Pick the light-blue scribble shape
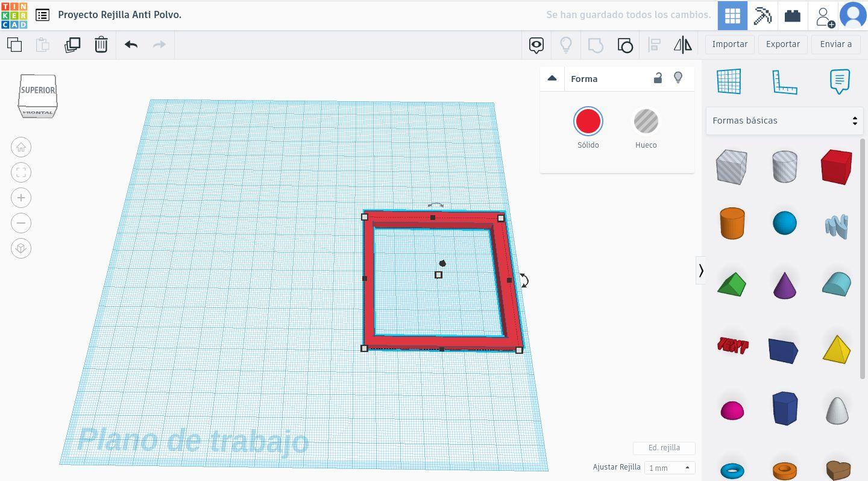Screen dimensions: 868x481 pyautogui.click(x=837, y=225)
